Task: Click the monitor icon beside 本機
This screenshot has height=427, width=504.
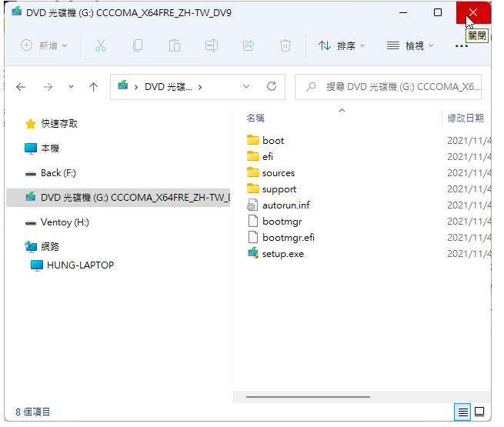Action: point(31,148)
